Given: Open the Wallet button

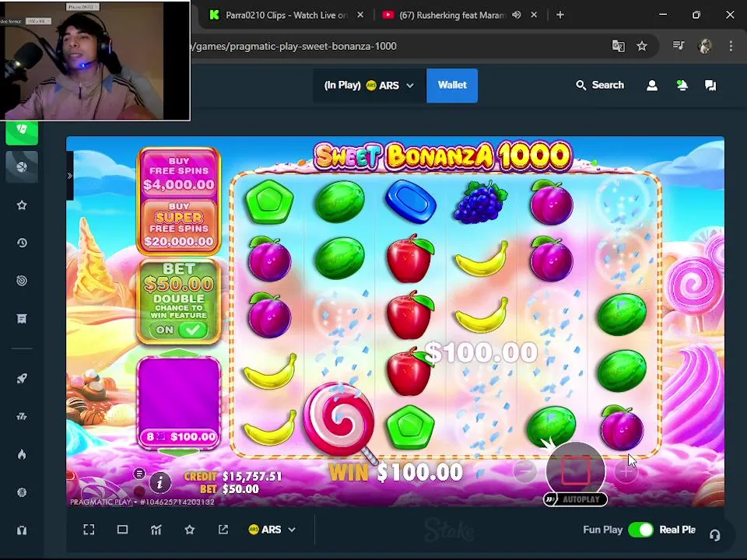Looking at the screenshot, I should point(451,86).
